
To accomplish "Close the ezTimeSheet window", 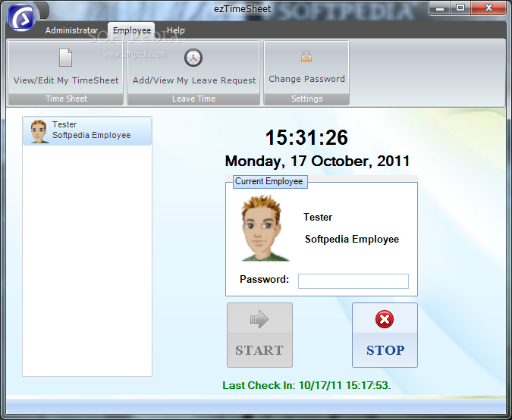I will [488, 8].
